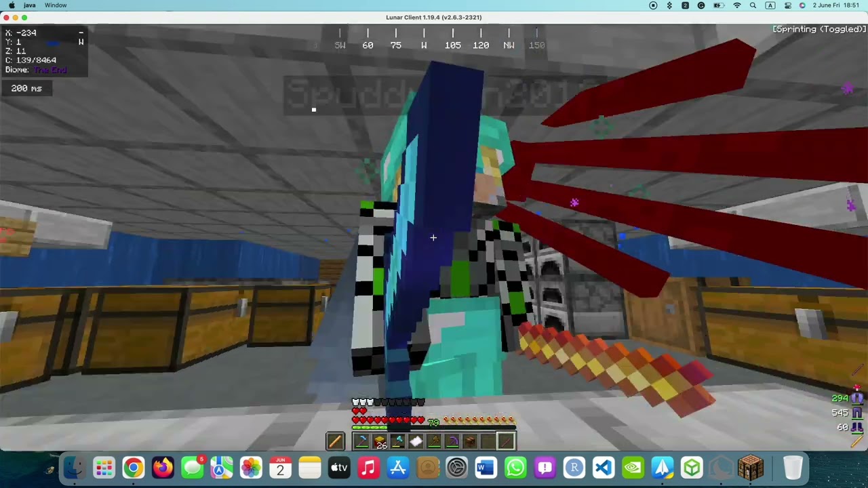Click the coordinates info panel
The image size is (868, 488).
pyautogui.click(x=44, y=52)
